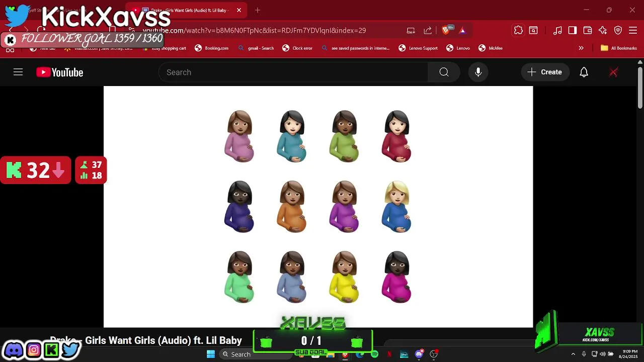Click the share page icon in address bar
The image size is (644, 362).
[x=428, y=30]
